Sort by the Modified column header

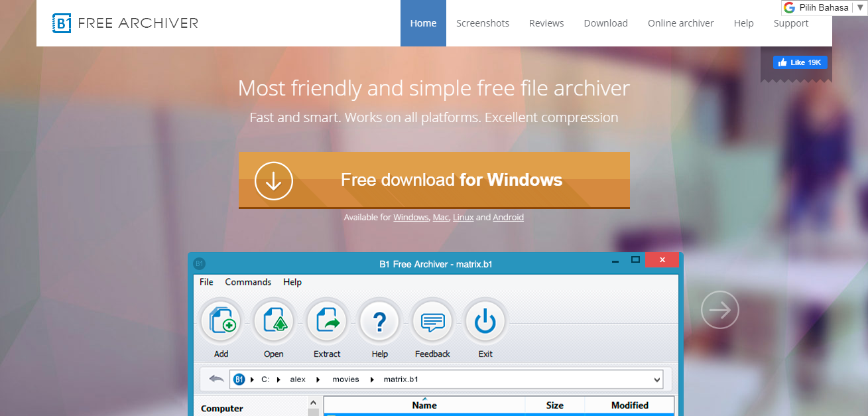point(630,405)
